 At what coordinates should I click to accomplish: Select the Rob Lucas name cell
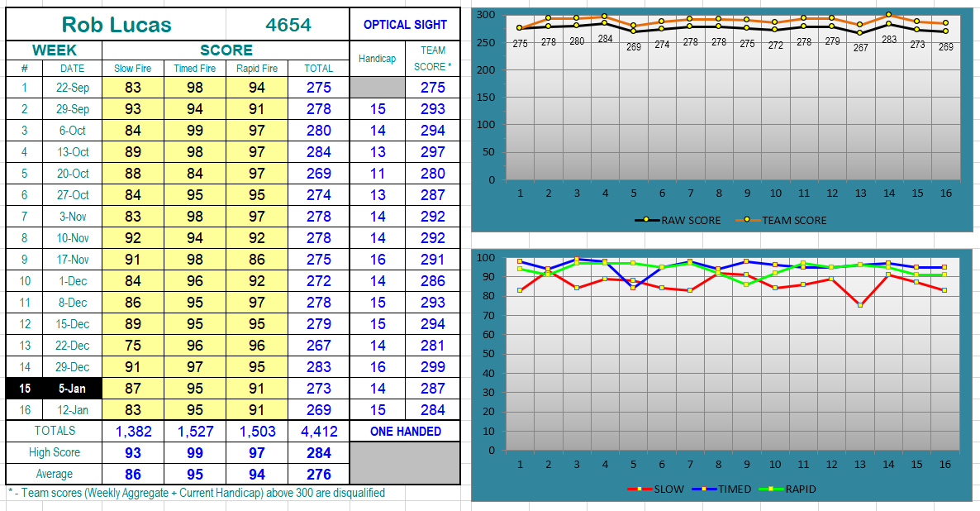pyautogui.click(x=117, y=25)
